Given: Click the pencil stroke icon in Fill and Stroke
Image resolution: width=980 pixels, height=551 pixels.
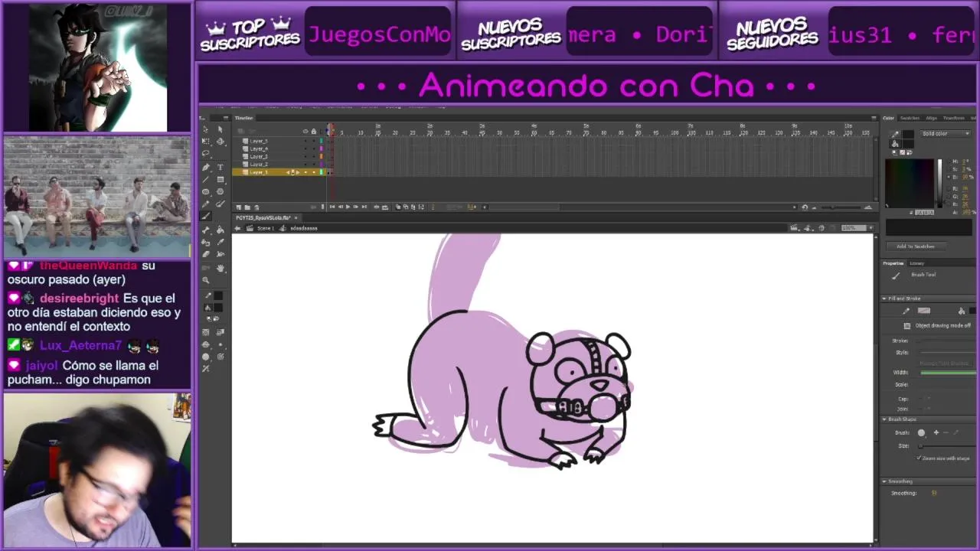Looking at the screenshot, I should (906, 311).
